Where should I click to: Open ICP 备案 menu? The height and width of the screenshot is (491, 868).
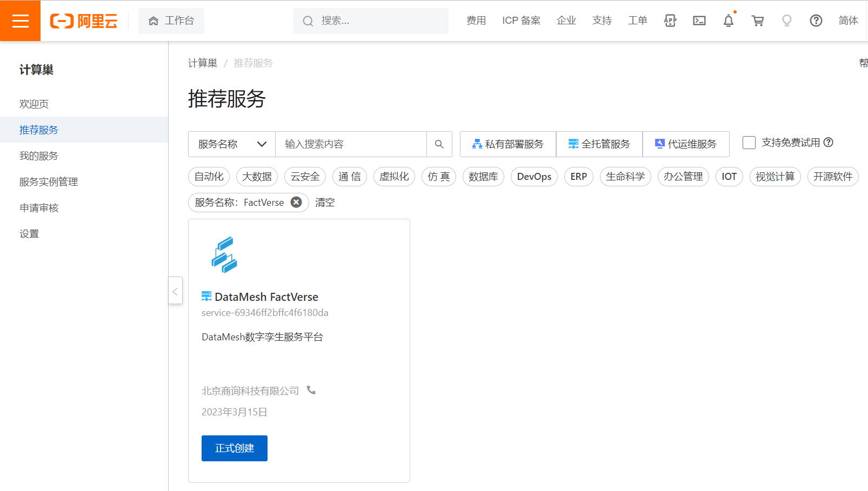tap(522, 21)
